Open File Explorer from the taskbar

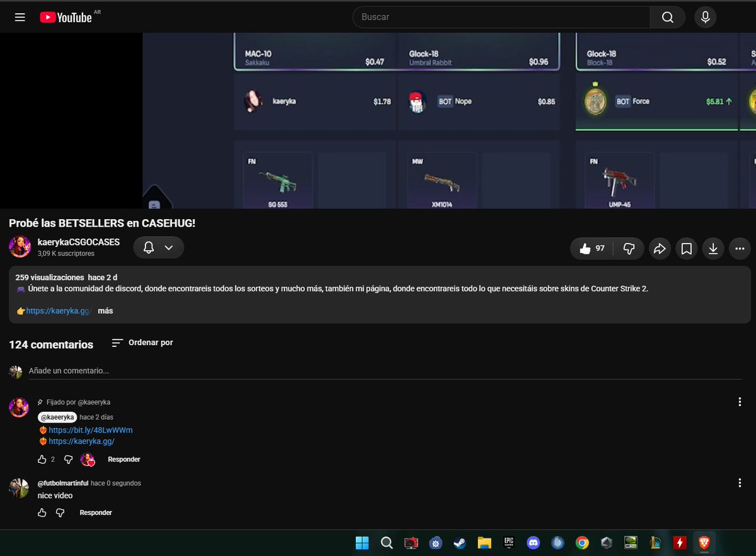point(484,543)
